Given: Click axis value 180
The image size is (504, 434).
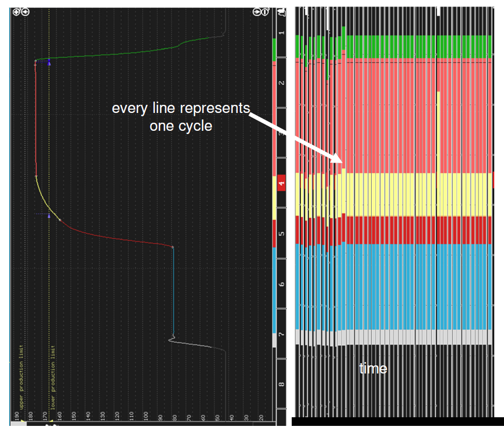Looking at the screenshot, I should coord(31,416).
